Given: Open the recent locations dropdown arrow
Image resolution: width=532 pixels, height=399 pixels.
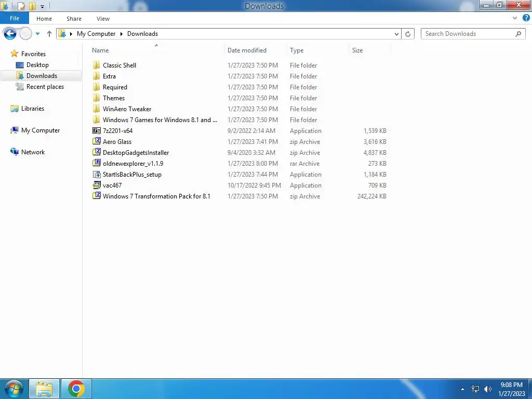Looking at the screenshot, I should pyautogui.click(x=37, y=34).
